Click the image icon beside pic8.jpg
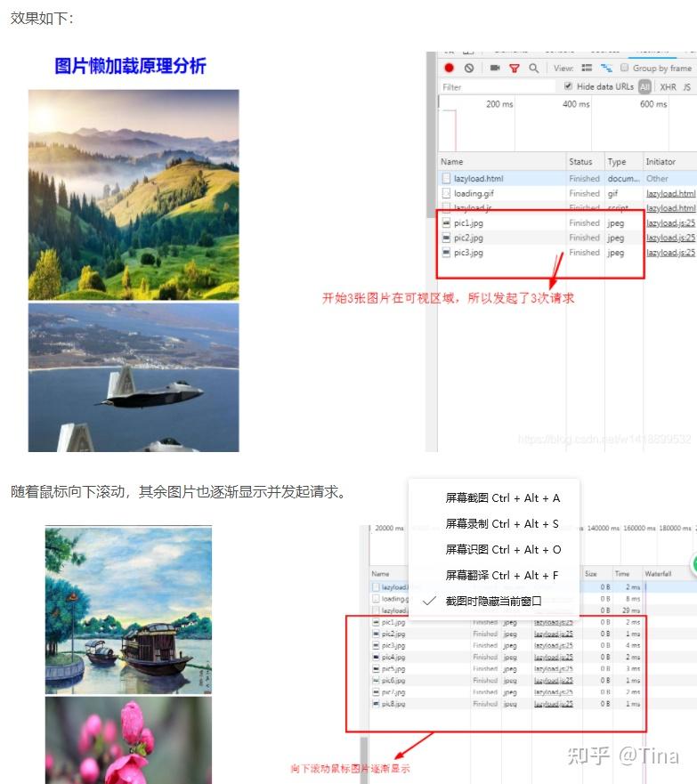 [x=376, y=704]
